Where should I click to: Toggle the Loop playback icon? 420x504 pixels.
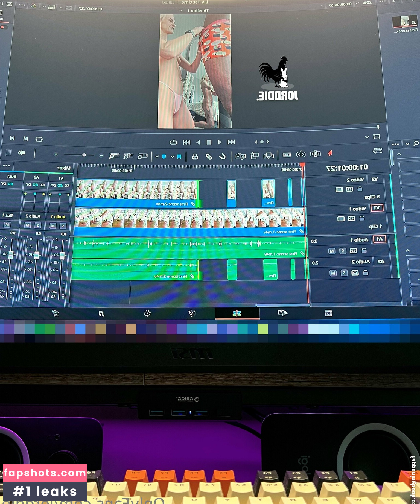pos(173,142)
